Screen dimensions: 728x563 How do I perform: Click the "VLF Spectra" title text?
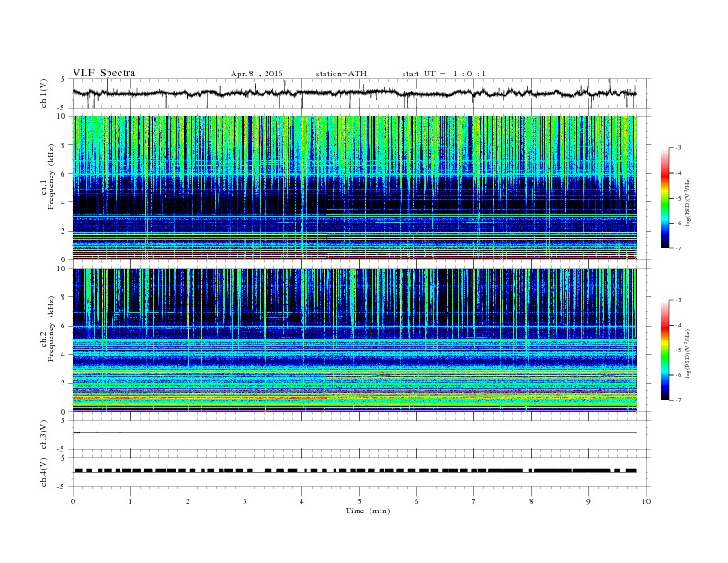click(x=104, y=73)
